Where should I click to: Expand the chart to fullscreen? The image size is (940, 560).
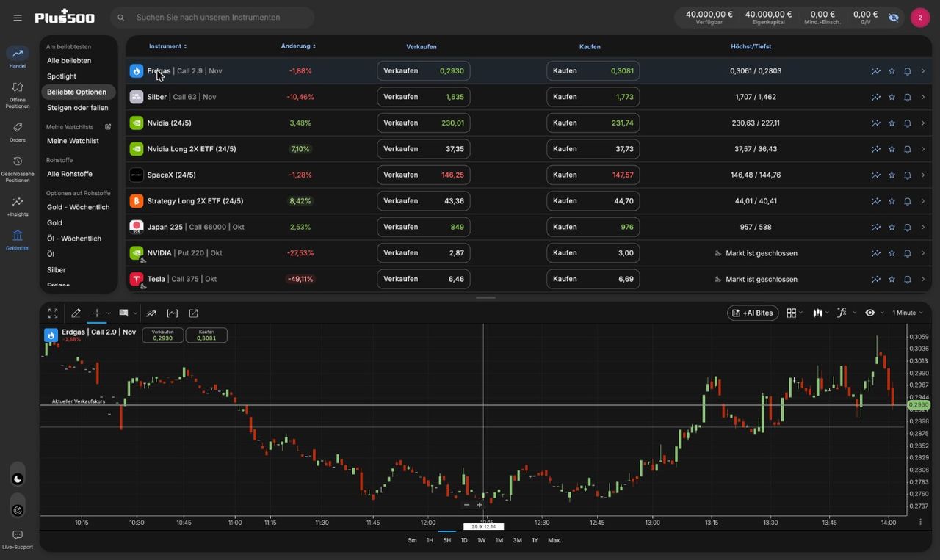click(53, 313)
